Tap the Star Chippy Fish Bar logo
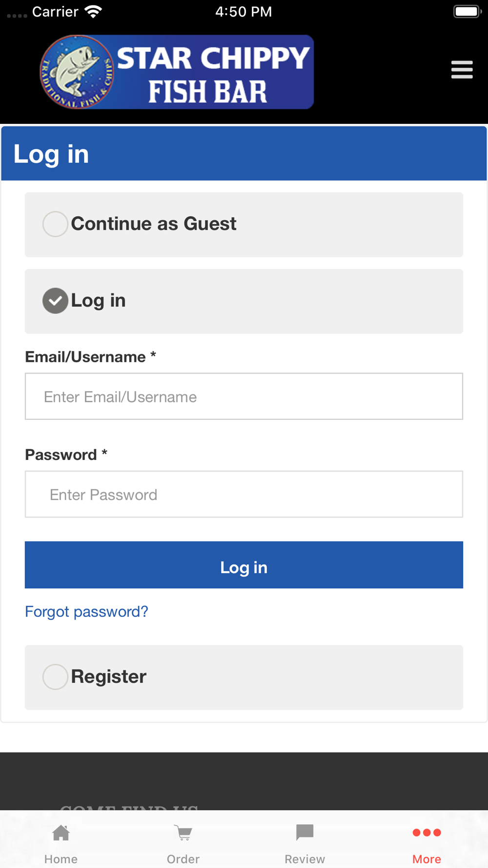This screenshot has width=488, height=868. pyautogui.click(x=177, y=72)
